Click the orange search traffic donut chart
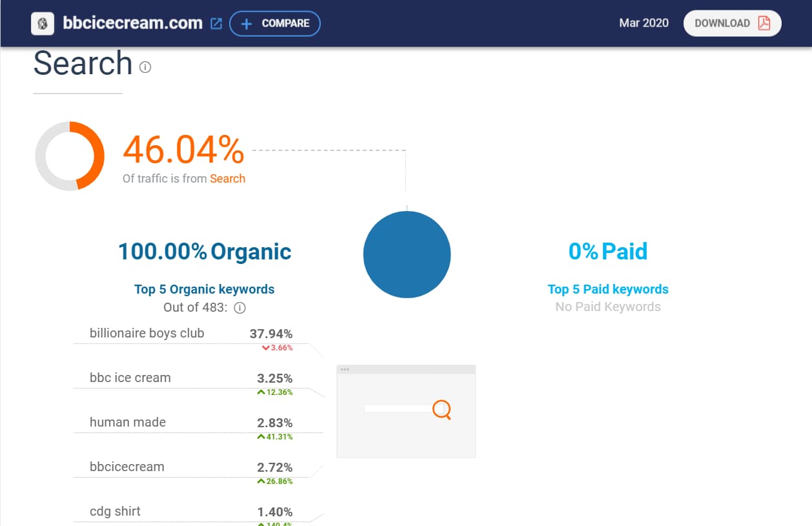This screenshot has width=812, height=526. click(x=70, y=156)
